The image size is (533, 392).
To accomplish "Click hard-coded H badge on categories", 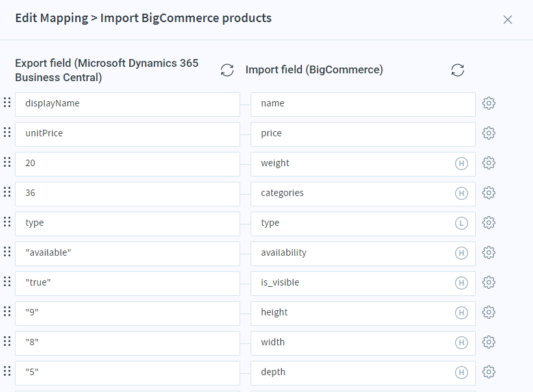I will point(462,193).
